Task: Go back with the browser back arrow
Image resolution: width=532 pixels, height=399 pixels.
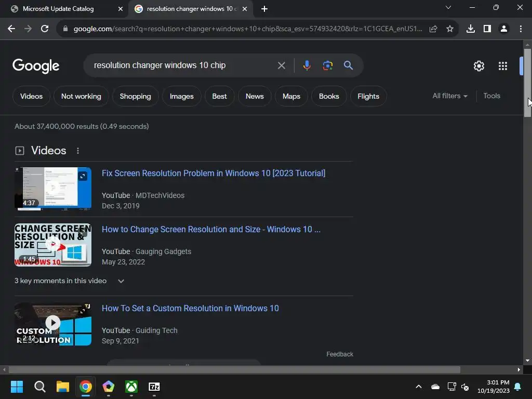Action: 11,29
